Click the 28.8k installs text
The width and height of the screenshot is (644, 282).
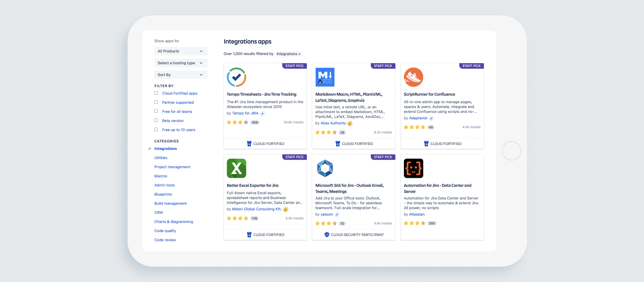click(293, 122)
